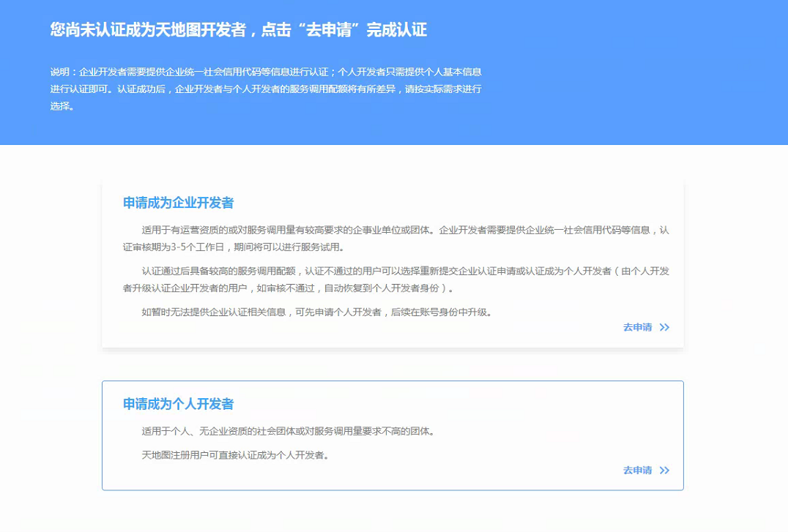Click 去申请 link under 申请成为个人开发者

637,471
